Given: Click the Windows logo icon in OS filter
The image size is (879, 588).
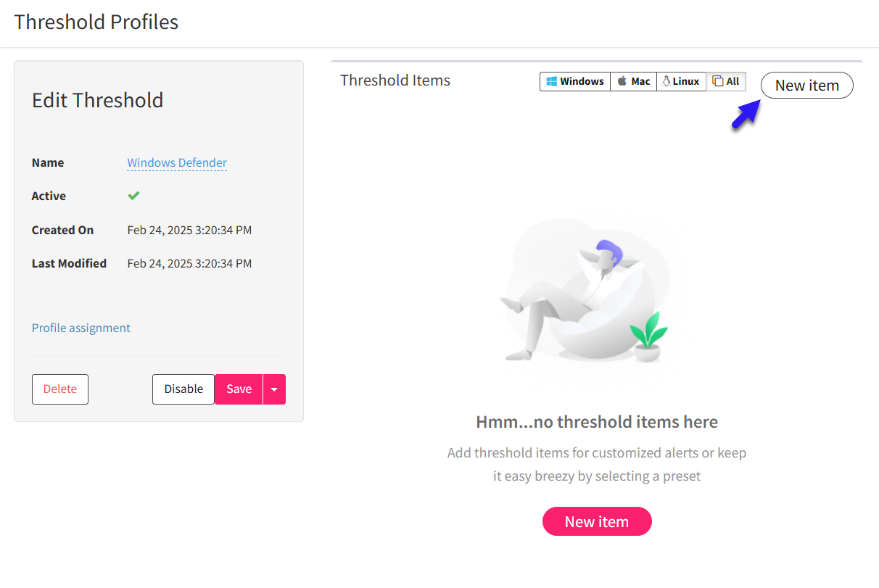Looking at the screenshot, I should pyautogui.click(x=552, y=81).
